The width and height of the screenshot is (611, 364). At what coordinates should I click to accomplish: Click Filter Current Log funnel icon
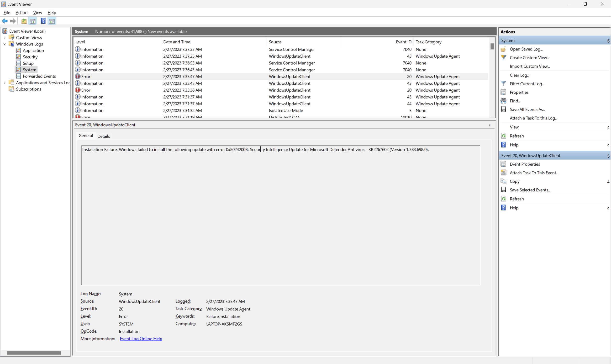[503, 84]
